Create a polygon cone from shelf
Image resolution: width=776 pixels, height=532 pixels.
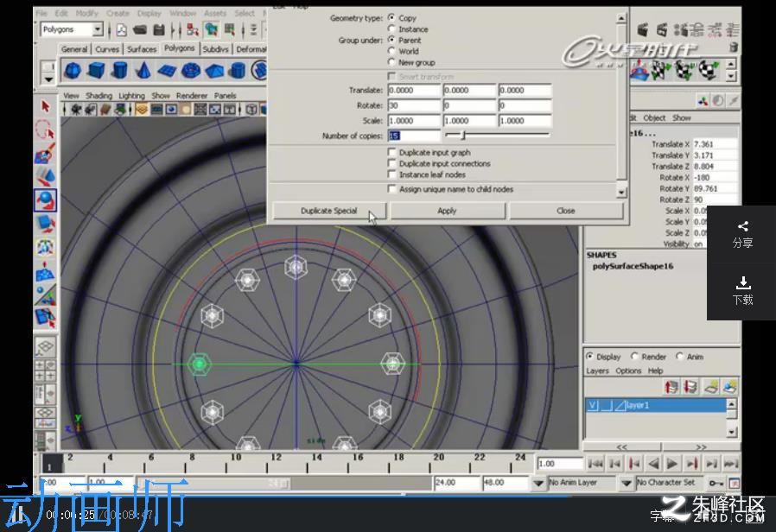[x=143, y=70]
